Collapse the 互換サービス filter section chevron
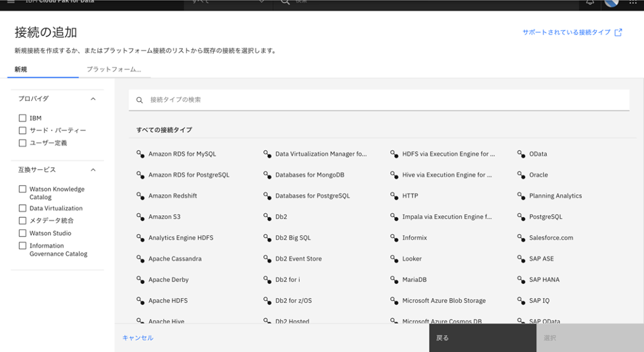644x352 pixels. coord(93,170)
